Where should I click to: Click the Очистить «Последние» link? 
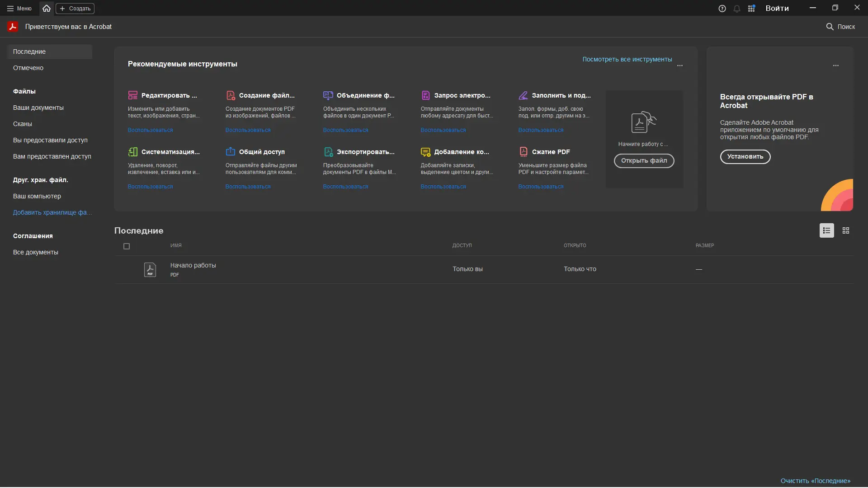tap(816, 481)
